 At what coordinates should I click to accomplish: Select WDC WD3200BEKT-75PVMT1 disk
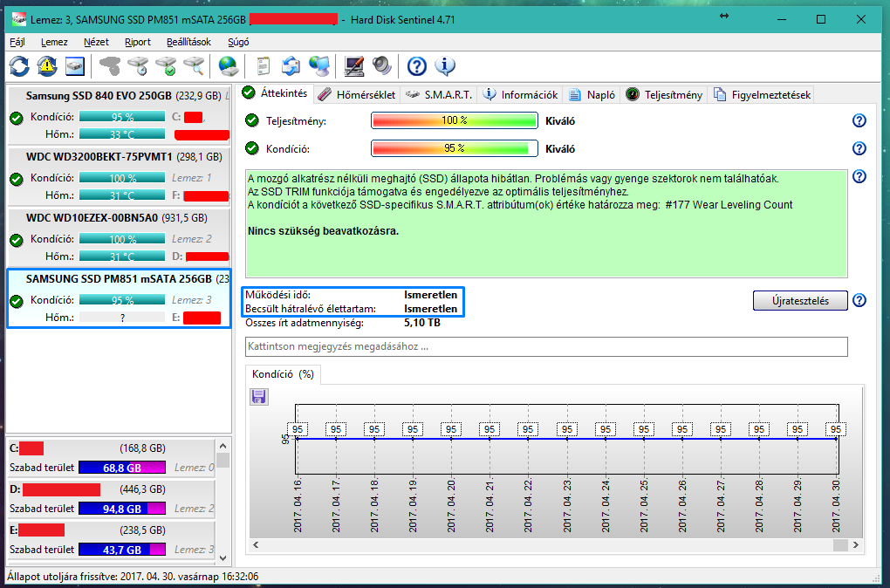119,176
